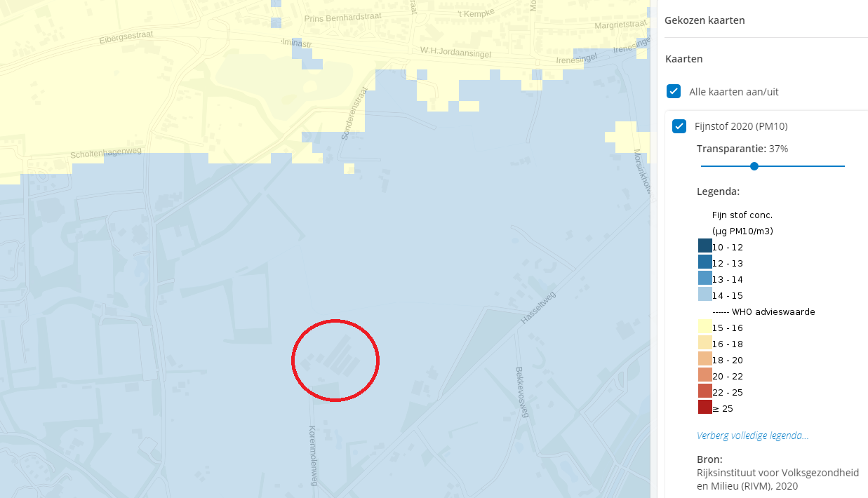Click inside the red circled map area

335,361
